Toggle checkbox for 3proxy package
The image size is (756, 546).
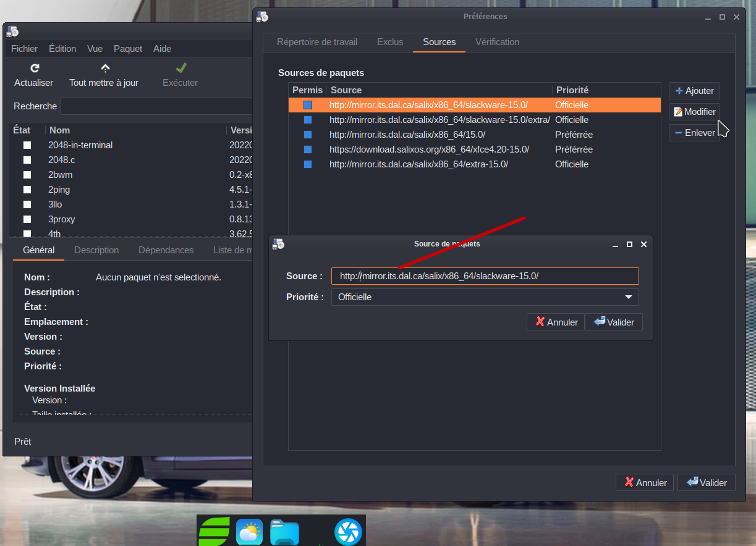(27, 219)
